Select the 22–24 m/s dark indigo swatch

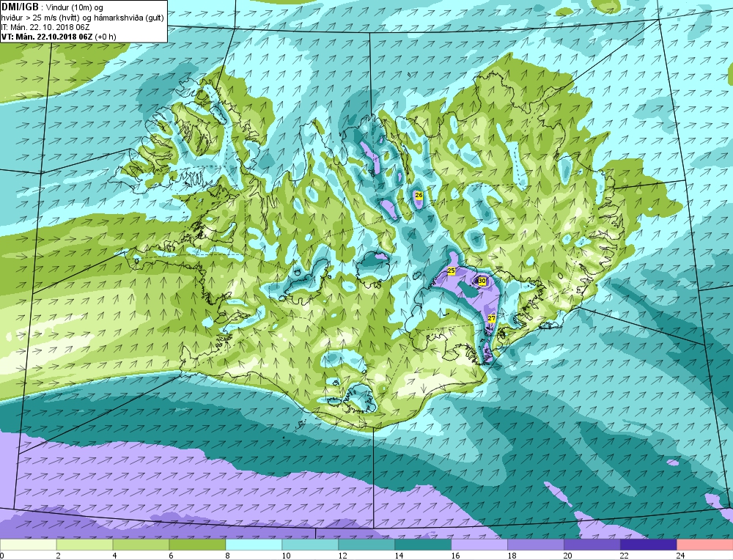[649, 545]
